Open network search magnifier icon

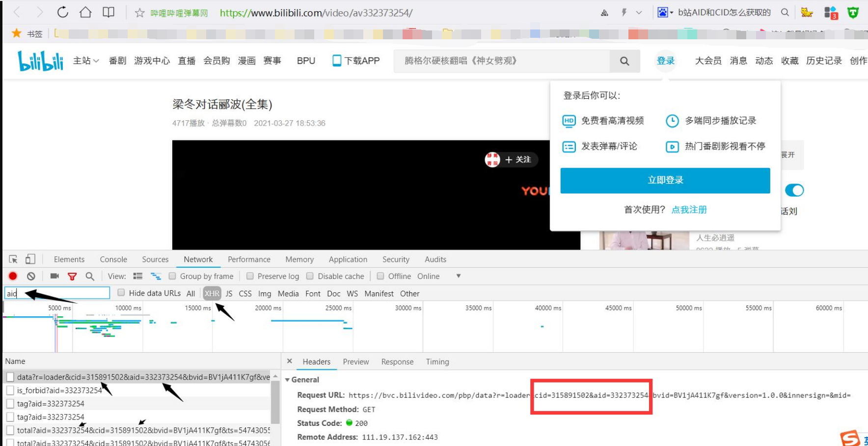(x=90, y=277)
